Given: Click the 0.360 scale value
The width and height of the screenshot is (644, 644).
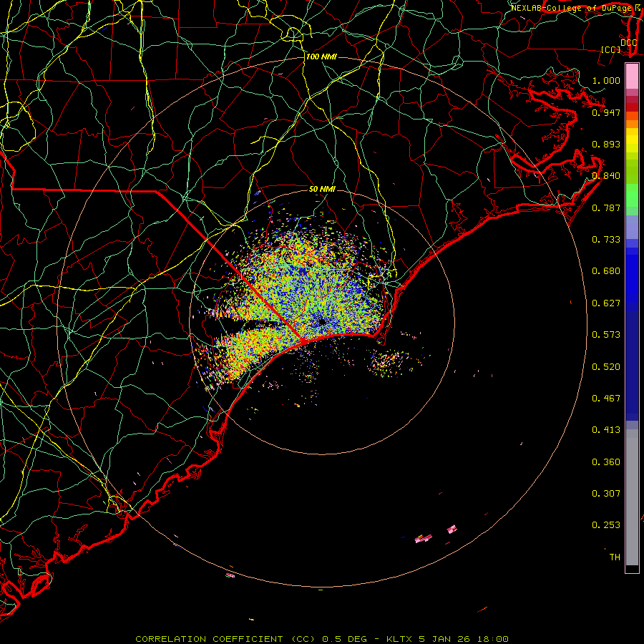Looking at the screenshot, I should click(x=606, y=462).
